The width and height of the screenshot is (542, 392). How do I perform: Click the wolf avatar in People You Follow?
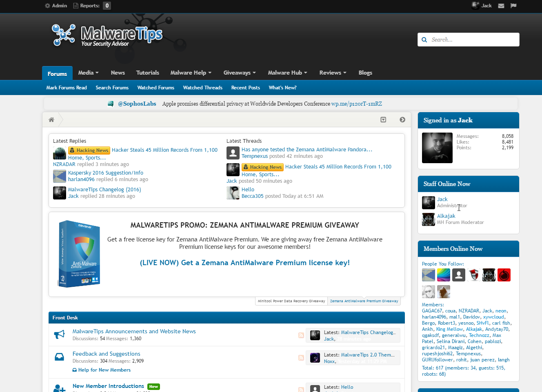pos(489,275)
